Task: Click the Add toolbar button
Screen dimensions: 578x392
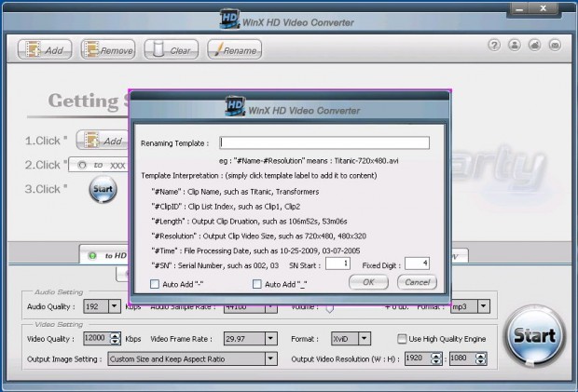Action: tap(45, 49)
